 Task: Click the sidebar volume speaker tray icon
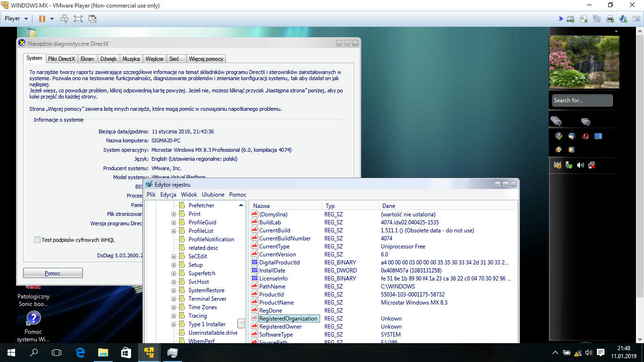tap(580, 165)
